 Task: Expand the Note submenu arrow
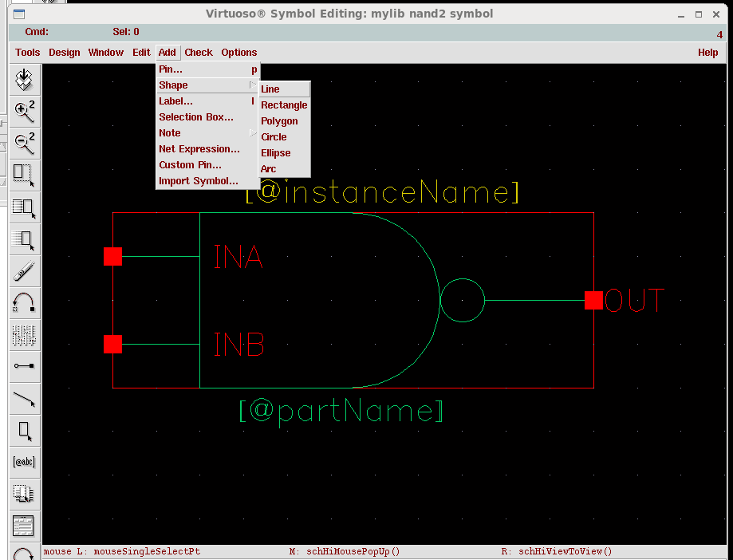[252, 132]
